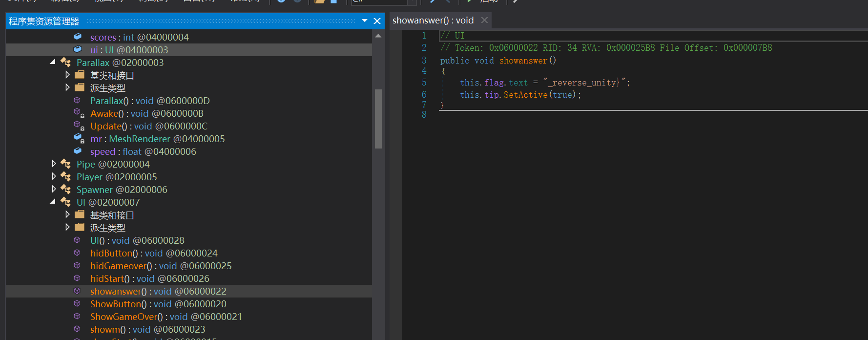Open the 程序集资源管理器 panel dropdown arrow
Viewport: 868px width, 340px height.
[365, 21]
